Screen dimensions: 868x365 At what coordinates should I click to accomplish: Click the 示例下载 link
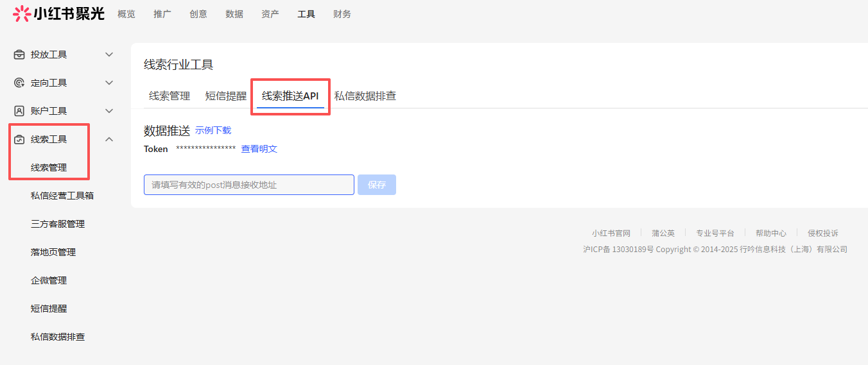(x=213, y=130)
